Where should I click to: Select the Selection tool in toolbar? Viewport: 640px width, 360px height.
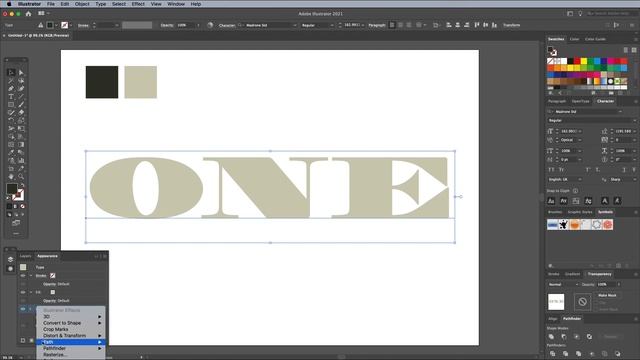click(x=11, y=72)
